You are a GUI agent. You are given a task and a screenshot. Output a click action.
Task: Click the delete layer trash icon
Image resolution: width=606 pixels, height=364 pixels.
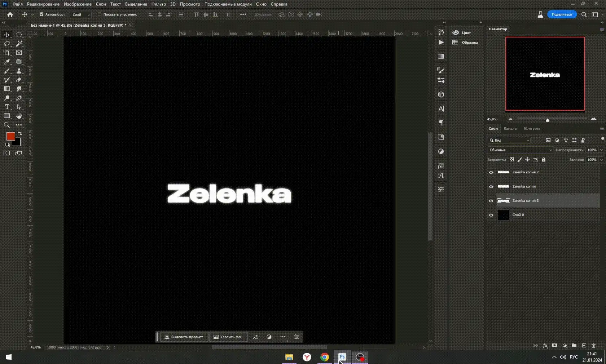pos(593,346)
